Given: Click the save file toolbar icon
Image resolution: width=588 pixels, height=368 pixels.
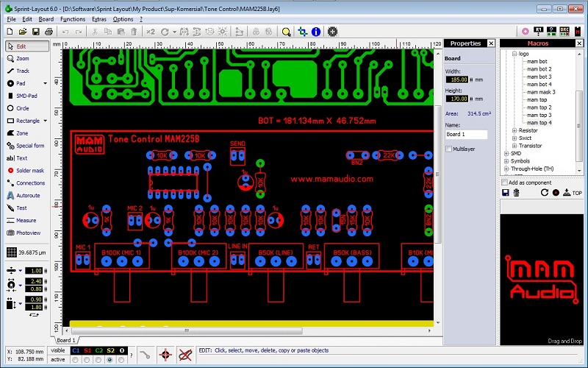Looking at the screenshot, I should coord(35,32).
